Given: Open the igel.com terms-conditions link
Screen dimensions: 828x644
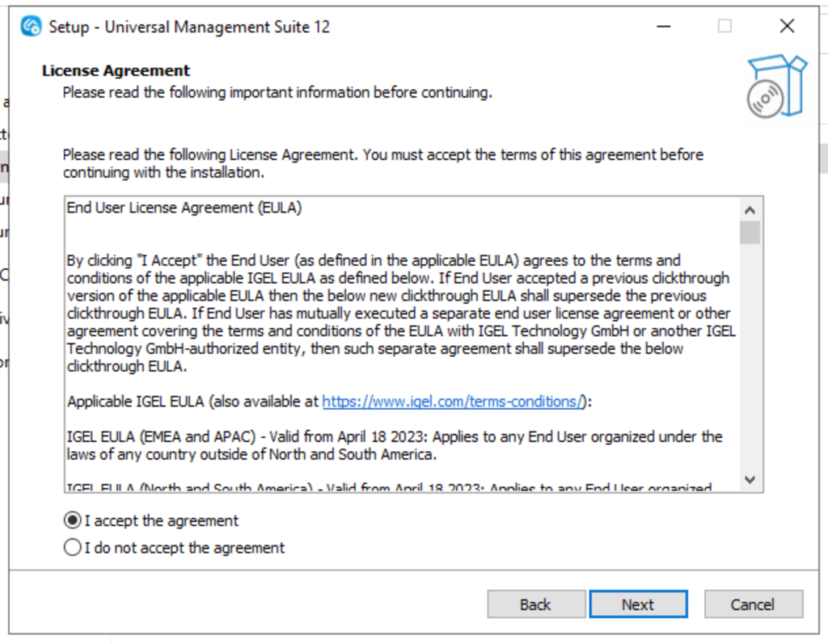Looking at the screenshot, I should (x=453, y=401).
